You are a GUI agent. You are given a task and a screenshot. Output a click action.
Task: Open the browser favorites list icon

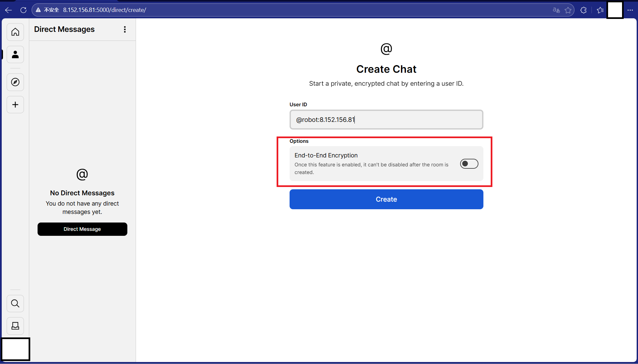pyautogui.click(x=600, y=10)
